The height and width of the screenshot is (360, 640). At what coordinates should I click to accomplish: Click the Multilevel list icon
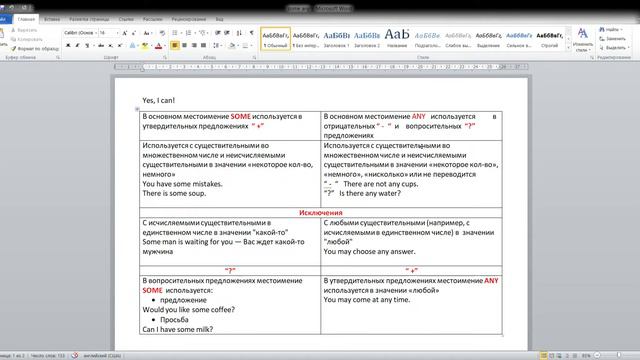[202, 33]
